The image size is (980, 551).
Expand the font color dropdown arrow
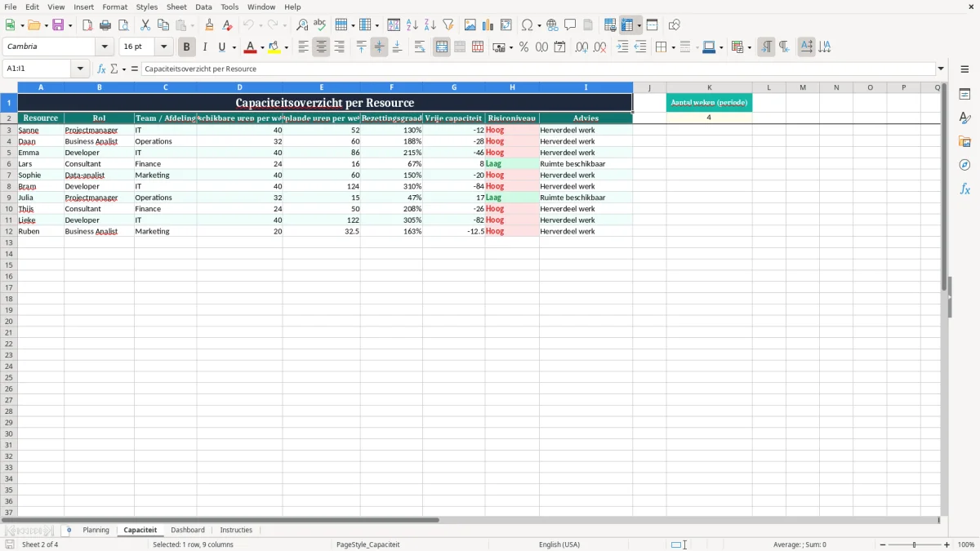click(x=262, y=47)
